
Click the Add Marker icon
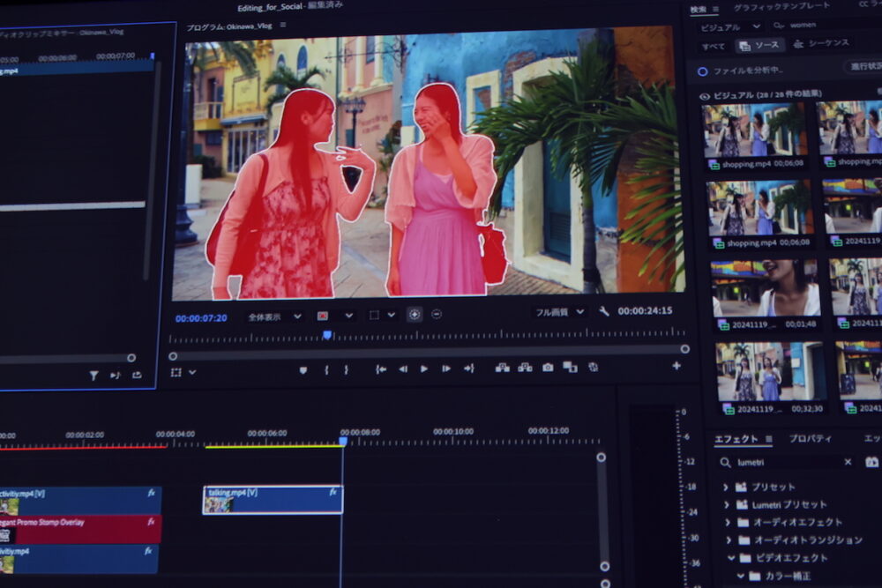point(303,369)
